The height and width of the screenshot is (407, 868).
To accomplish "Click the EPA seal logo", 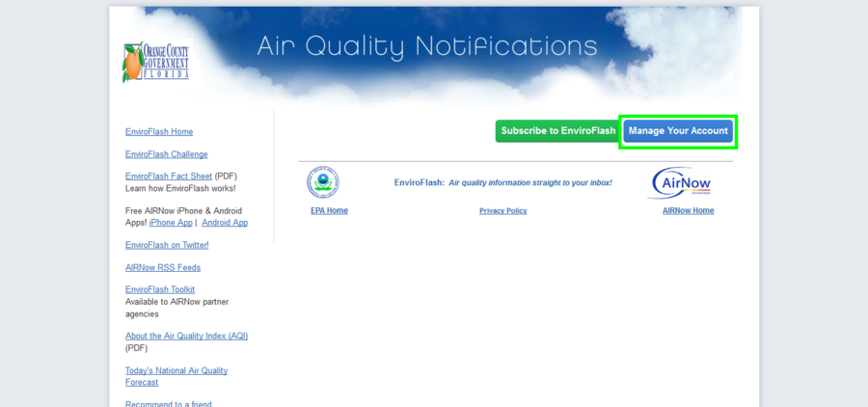I will pyautogui.click(x=323, y=182).
